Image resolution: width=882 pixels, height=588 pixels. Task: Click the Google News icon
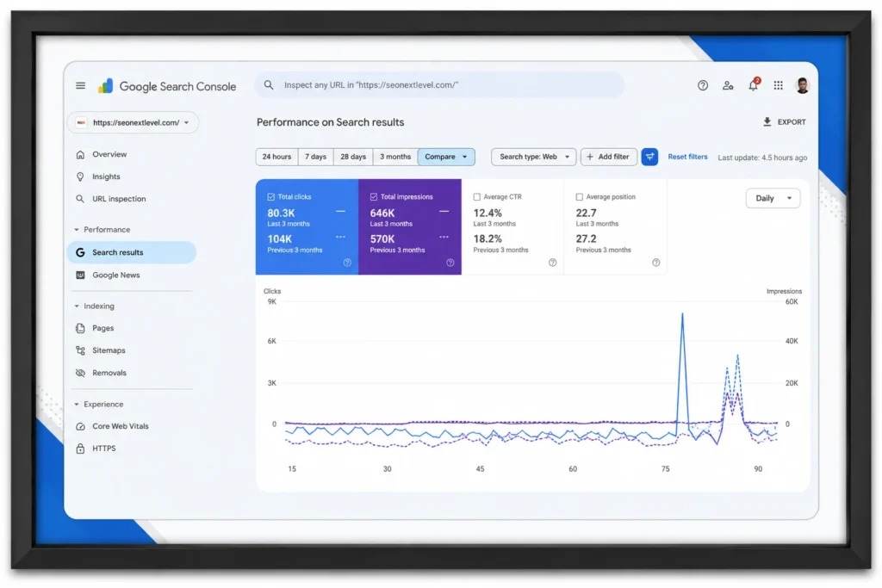[80, 275]
